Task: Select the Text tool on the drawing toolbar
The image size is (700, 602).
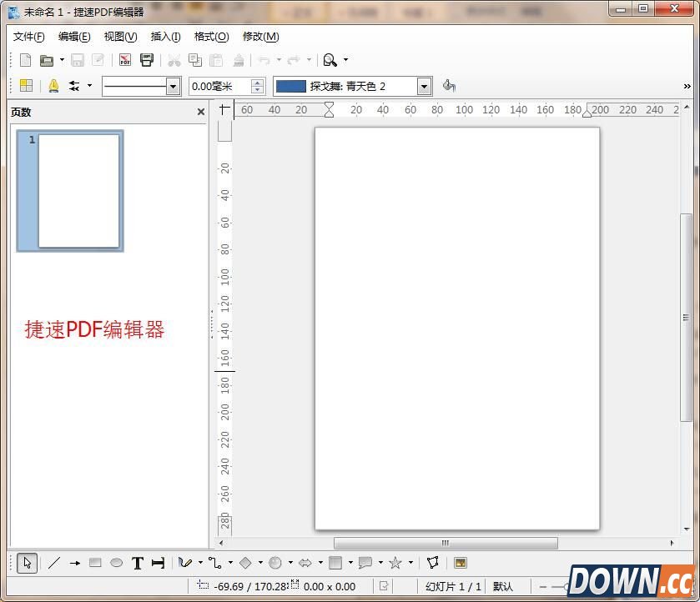Action: click(x=137, y=563)
